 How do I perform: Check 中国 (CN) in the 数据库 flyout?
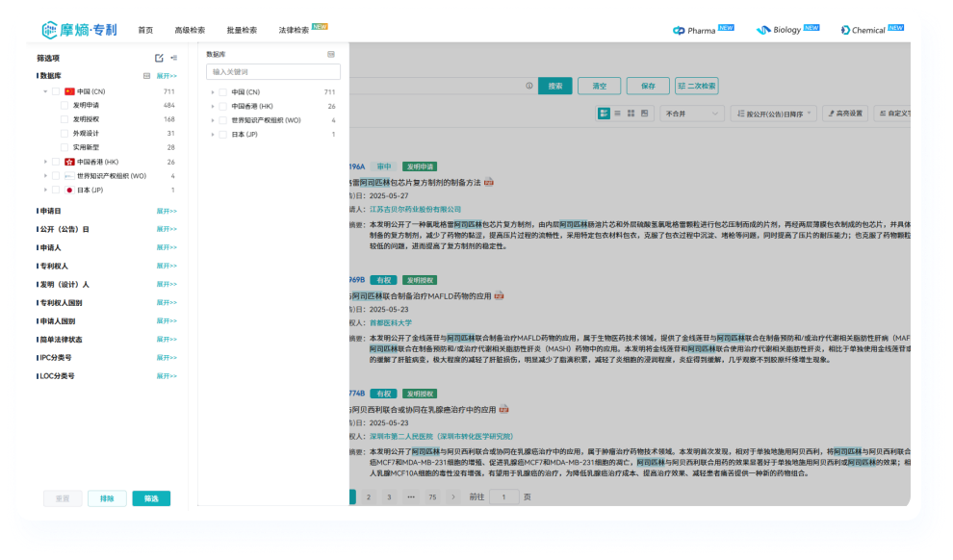pos(223,92)
